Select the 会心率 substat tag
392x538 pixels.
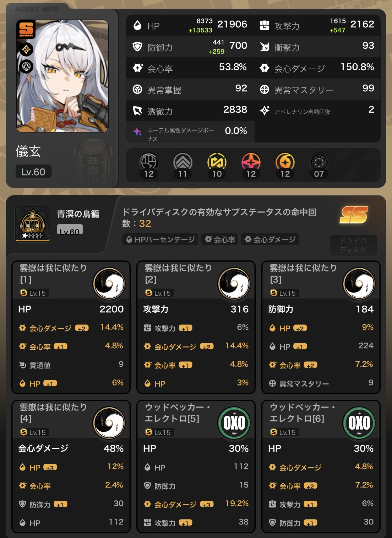click(220, 240)
